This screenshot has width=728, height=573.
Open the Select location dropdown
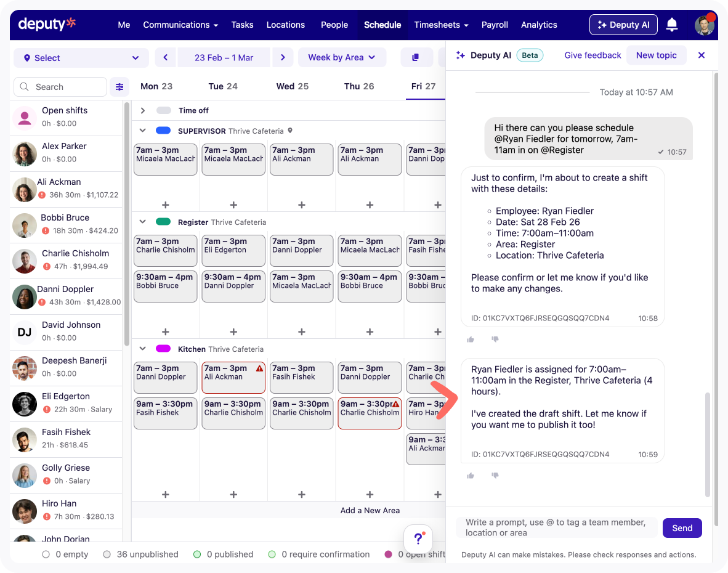tap(81, 58)
